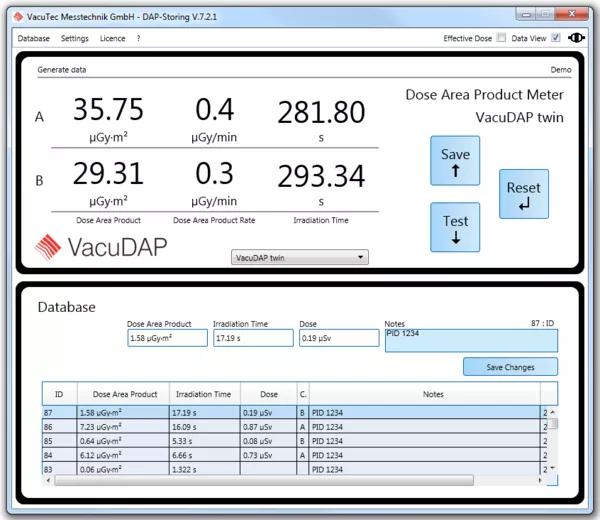Viewport: 600px width, 520px height.
Task: Click the Save button
Action: coord(455,161)
